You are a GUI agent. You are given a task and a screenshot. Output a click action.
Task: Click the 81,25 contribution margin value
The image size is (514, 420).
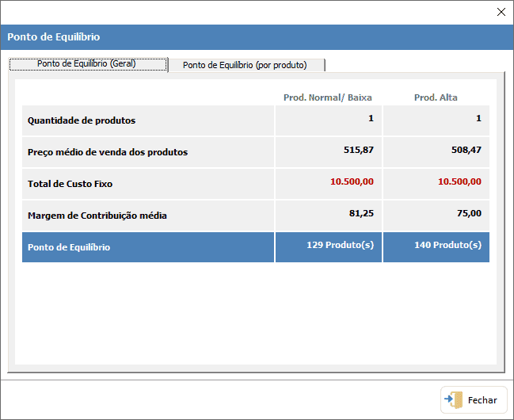click(x=361, y=213)
